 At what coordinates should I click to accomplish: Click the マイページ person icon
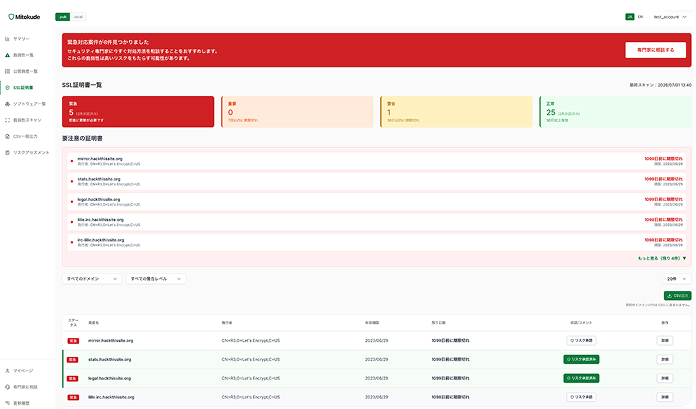(7, 370)
